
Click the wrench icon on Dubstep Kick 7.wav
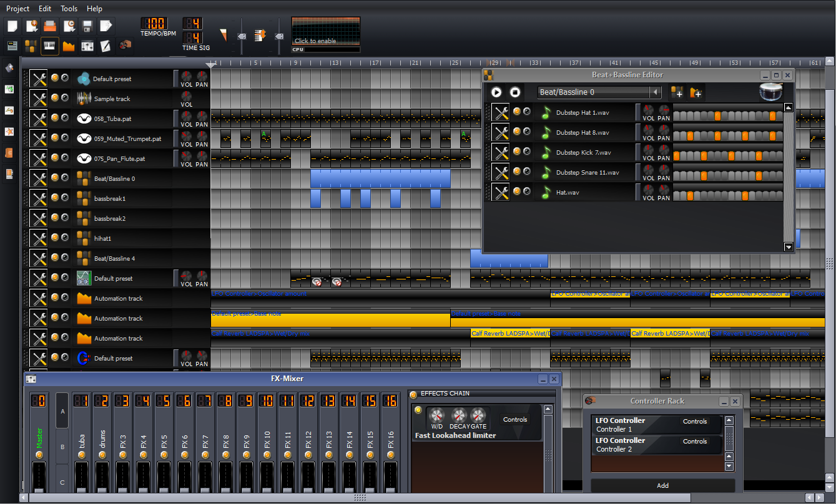click(x=499, y=152)
